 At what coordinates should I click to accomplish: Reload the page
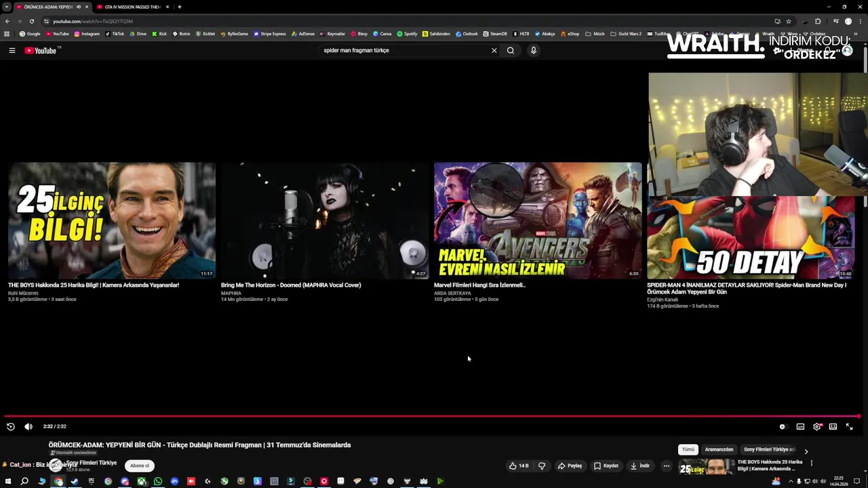click(x=31, y=21)
